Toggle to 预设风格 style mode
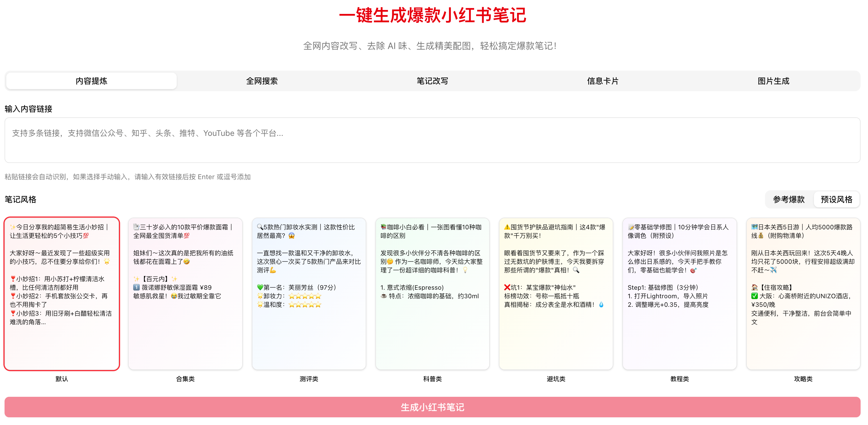This screenshot has height=425, width=868. pos(836,199)
